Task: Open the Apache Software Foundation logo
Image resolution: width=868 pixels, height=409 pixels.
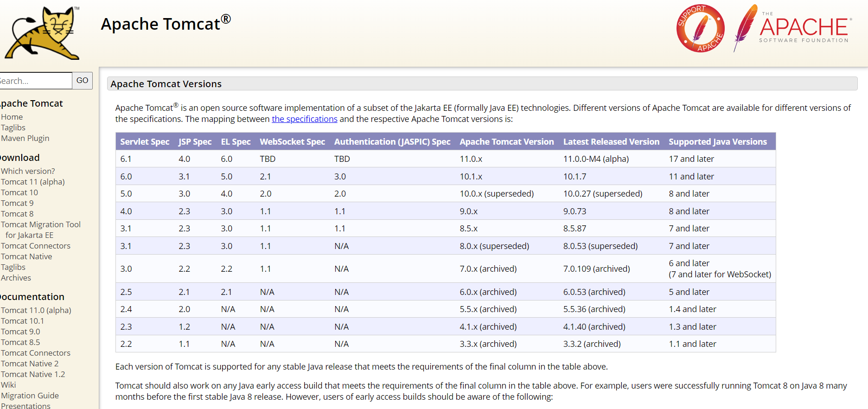Action: point(793,28)
